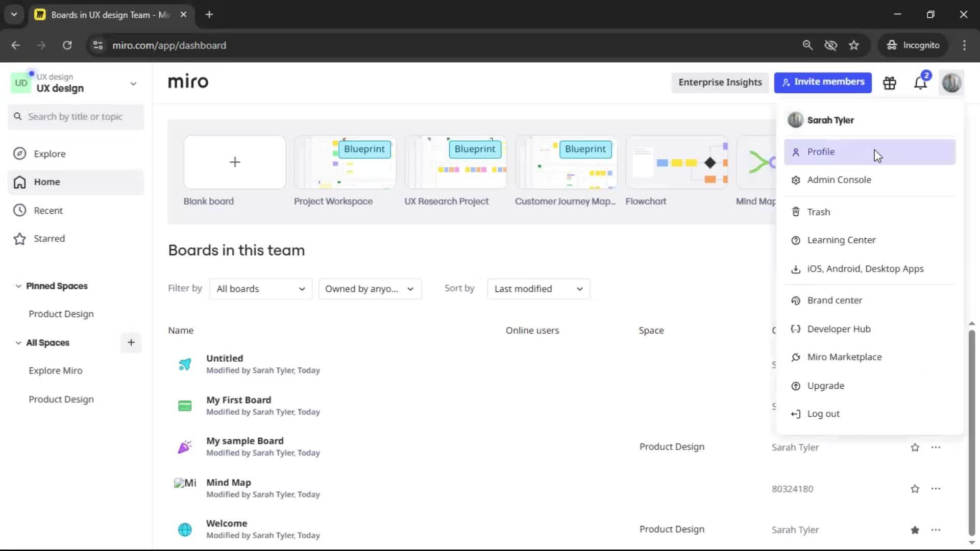
Task: Log out from the user menu
Action: pyautogui.click(x=870, y=414)
